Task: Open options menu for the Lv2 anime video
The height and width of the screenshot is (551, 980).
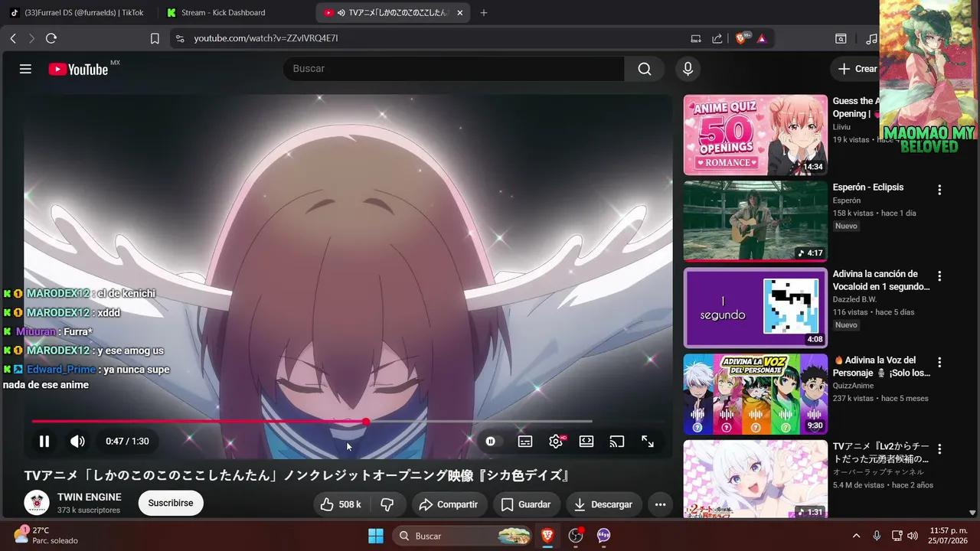Action: click(x=939, y=449)
